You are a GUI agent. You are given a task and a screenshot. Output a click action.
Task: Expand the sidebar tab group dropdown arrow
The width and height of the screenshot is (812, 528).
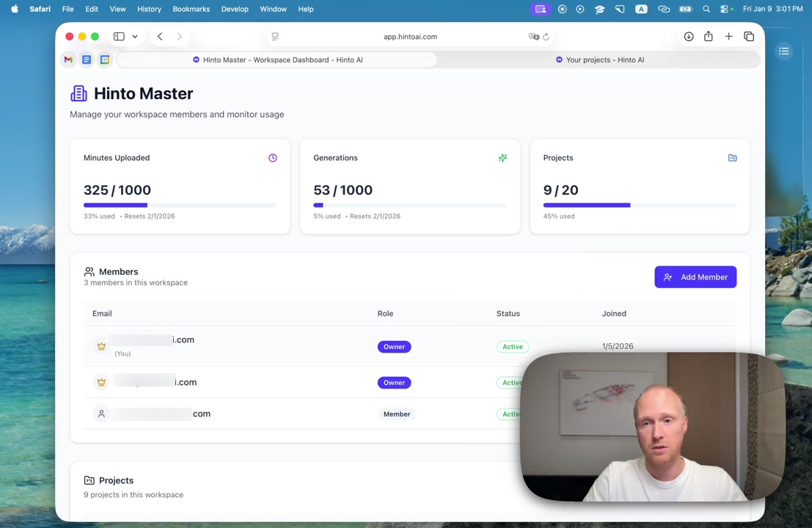(135, 37)
